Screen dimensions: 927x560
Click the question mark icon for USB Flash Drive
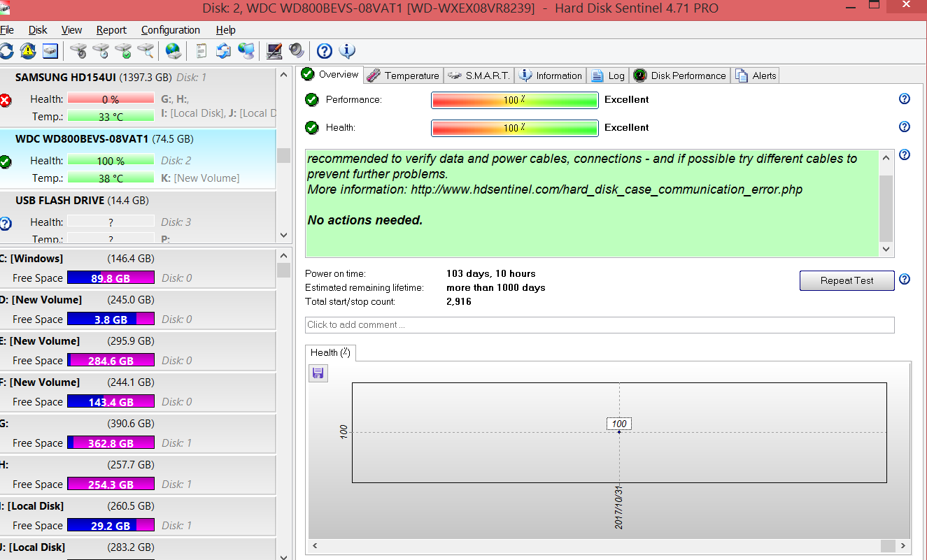click(5, 224)
